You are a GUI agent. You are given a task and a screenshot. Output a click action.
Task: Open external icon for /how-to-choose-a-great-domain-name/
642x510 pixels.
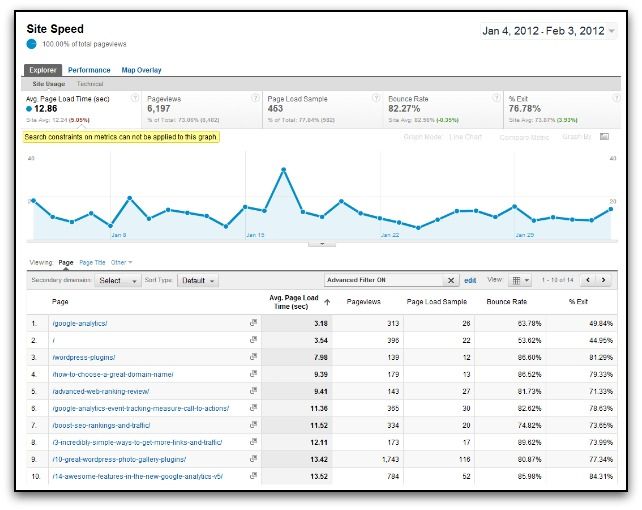253,374
